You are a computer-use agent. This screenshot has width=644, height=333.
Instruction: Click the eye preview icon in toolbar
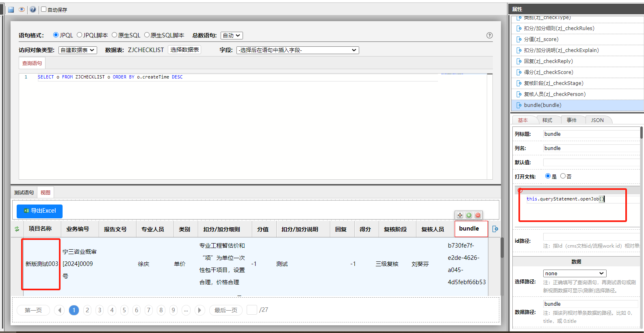(22, 9)
